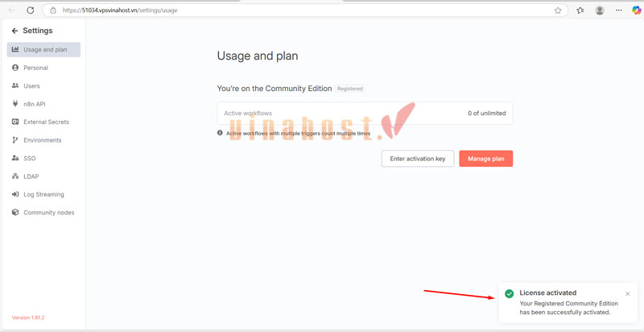Click the Usage and plan heading
Screen dimensions: 644x332
(x=258, y=56)
